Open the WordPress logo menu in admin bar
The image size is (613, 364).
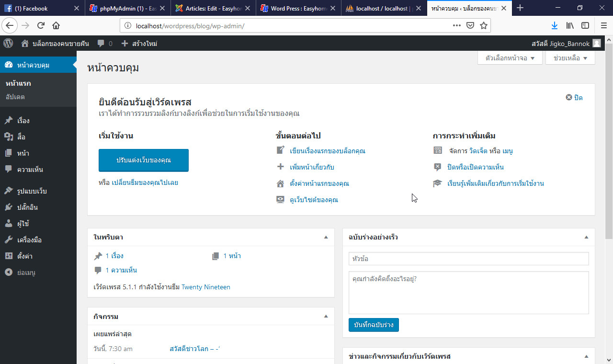(x=8, y=43)
